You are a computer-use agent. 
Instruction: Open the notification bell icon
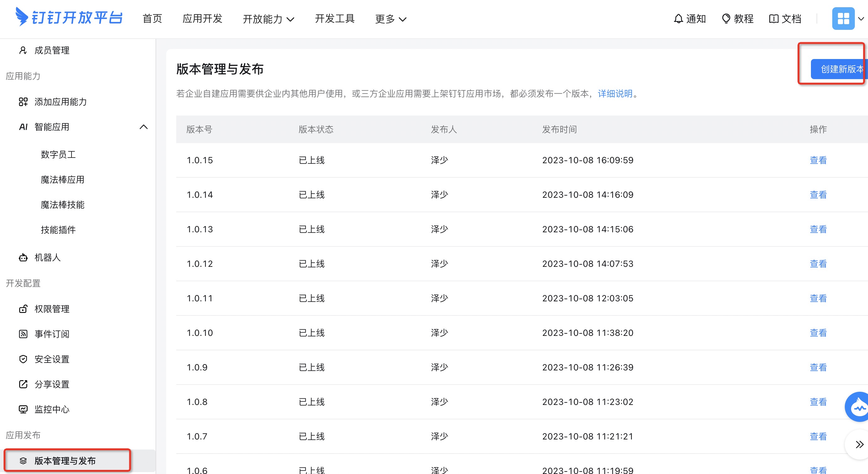coord(678,19)
